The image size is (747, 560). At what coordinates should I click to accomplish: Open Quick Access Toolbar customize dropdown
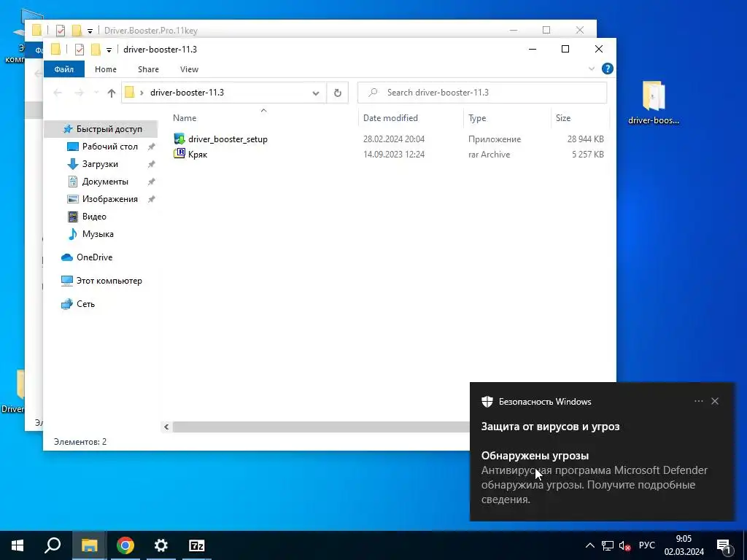click(x=109, y=50)
